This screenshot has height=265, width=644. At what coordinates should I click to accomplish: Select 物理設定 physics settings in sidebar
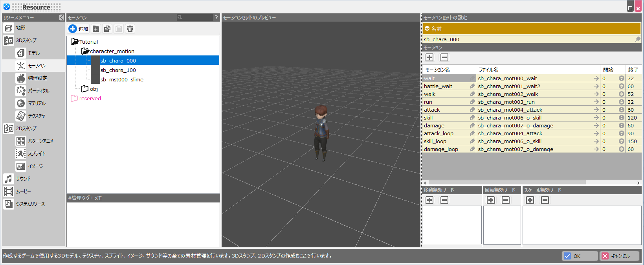[37, 78]
